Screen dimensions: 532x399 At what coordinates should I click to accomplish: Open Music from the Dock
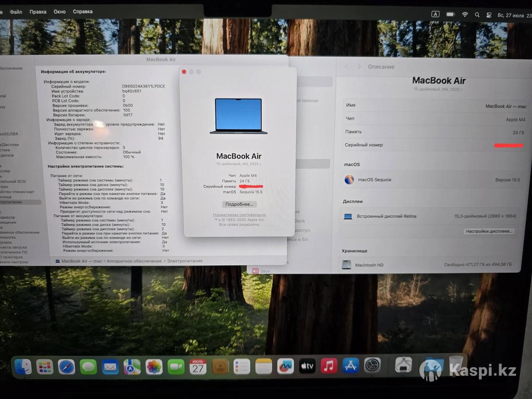(329, 366)
